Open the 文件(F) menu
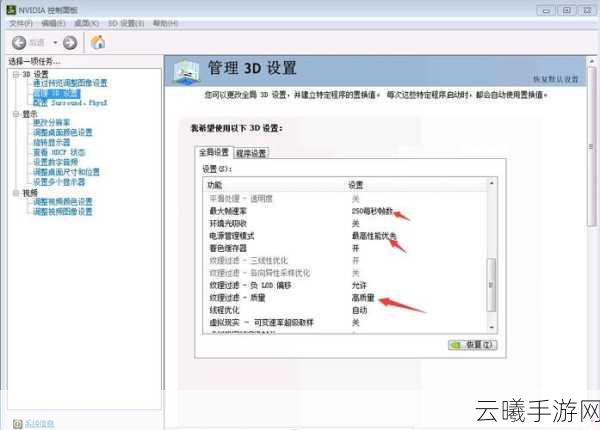Viewport: 600px width, 430px height. tap(21, 24)
